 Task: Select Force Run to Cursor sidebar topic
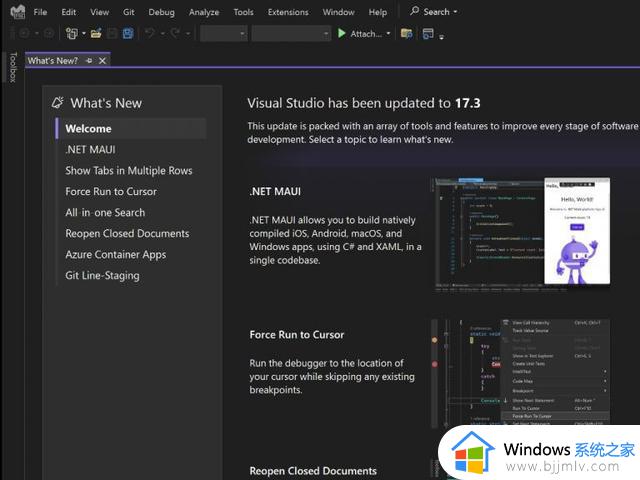(x=111, y=191)
